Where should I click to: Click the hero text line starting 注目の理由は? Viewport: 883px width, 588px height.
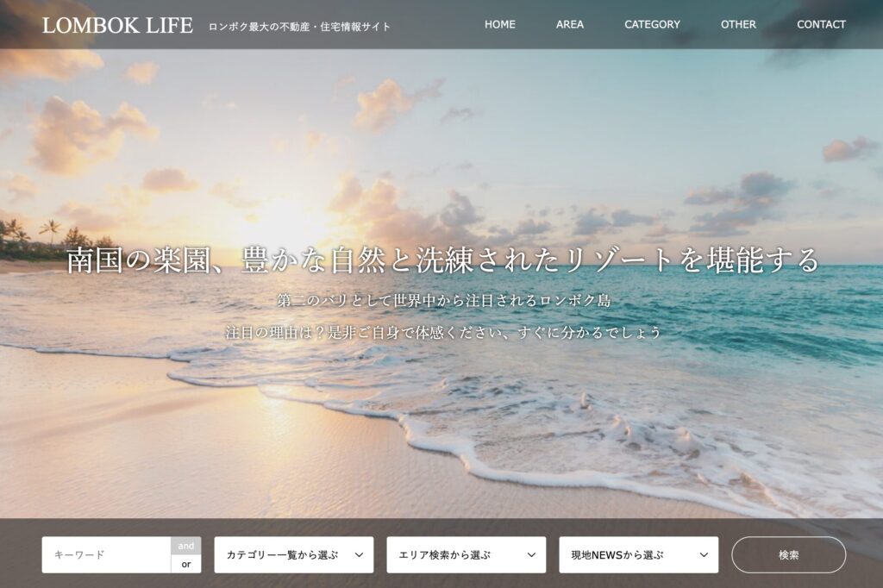(443, 332)
